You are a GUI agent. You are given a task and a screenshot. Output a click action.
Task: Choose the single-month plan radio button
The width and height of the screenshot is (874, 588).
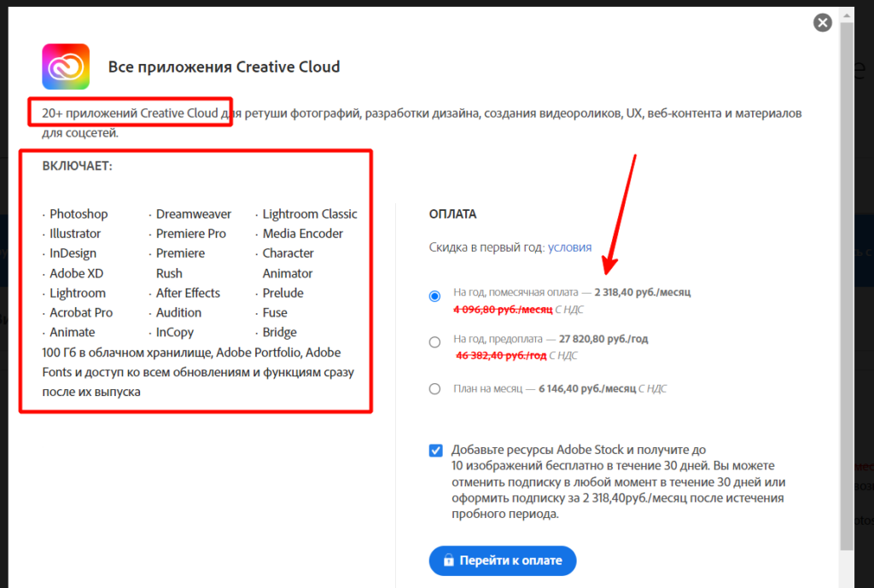tap(435, 389)
